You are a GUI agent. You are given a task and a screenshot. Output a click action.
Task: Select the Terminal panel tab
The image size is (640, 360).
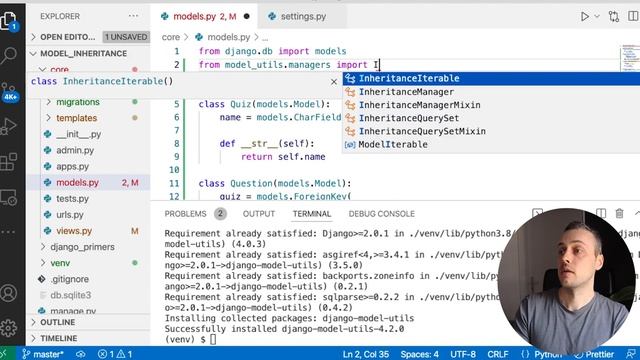coord(312,213)
